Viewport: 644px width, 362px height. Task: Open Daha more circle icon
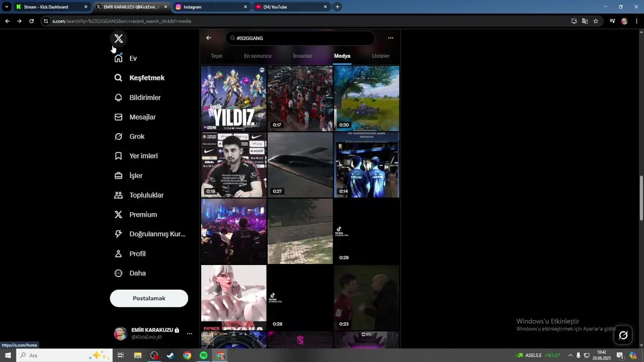click(x=118, y=273)
